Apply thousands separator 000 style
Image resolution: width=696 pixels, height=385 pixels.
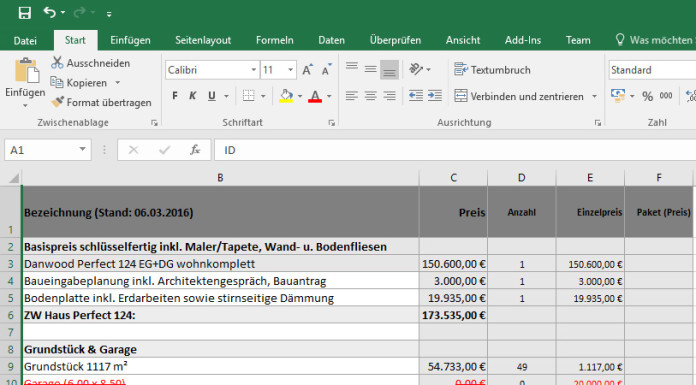click(666, 96)
